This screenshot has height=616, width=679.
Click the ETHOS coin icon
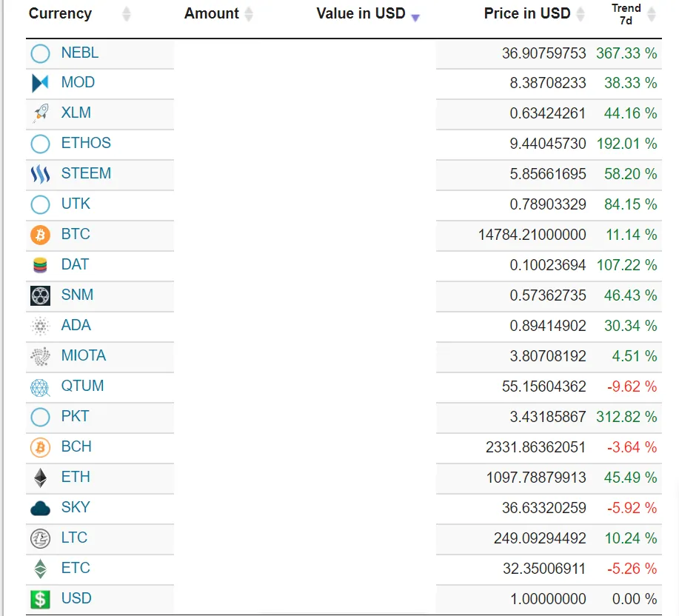click(x=40, y=144)
